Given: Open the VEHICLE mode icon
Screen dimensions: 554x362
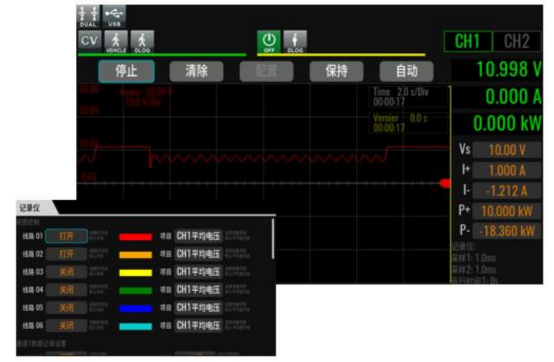Looking at the screenshot, I should coord(116,41).
